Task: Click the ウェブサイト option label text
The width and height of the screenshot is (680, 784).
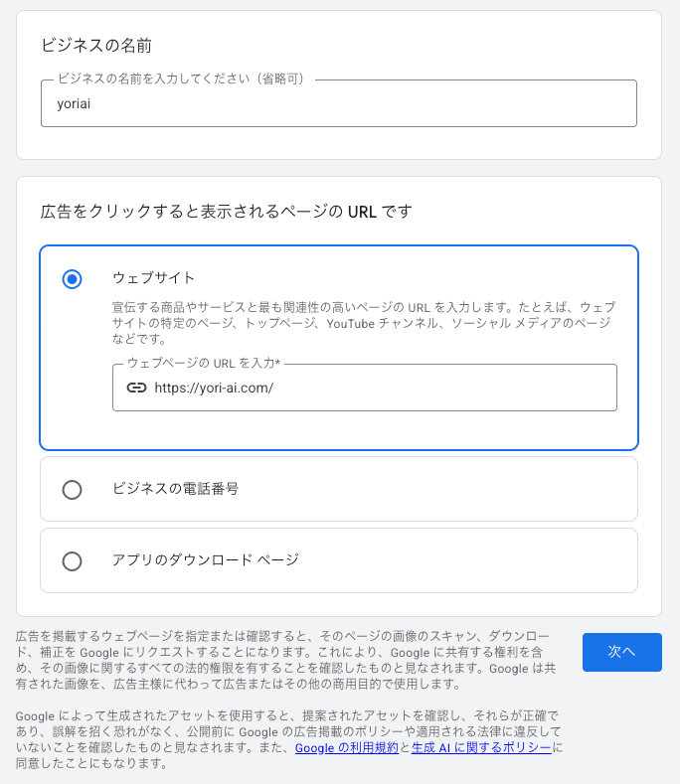Action: tap(154, 278)
